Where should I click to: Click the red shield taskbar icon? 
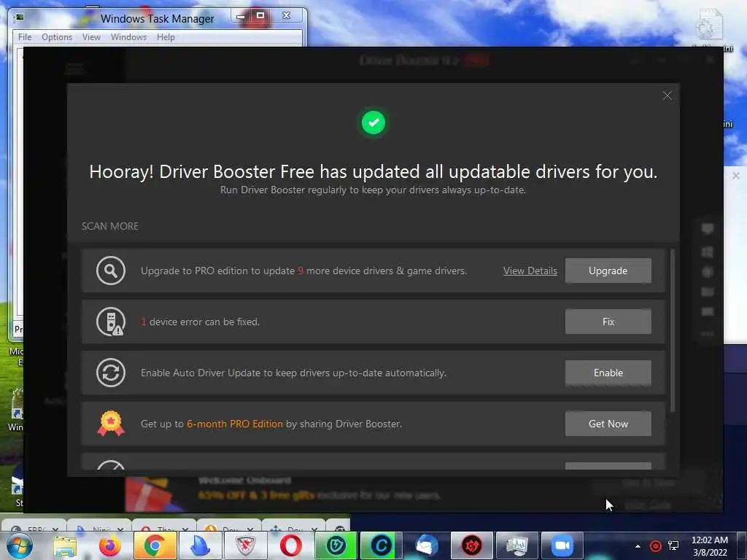pos(245,545)
